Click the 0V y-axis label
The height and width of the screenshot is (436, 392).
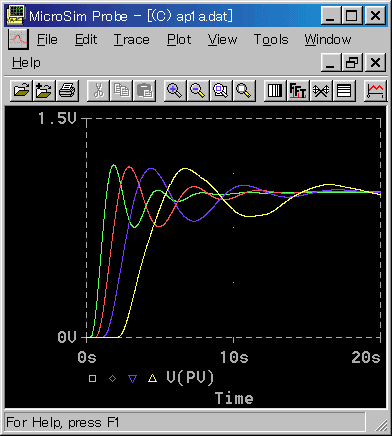[x=67, y=337]
